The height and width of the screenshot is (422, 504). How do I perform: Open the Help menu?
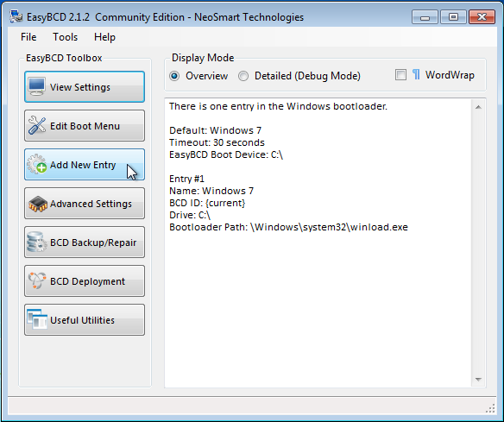pos(104,37)
